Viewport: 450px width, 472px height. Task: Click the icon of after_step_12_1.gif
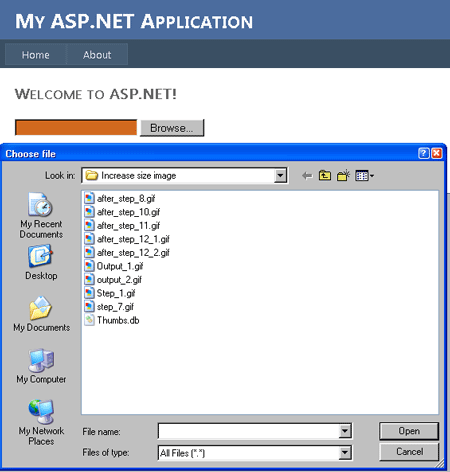(89, 239)
